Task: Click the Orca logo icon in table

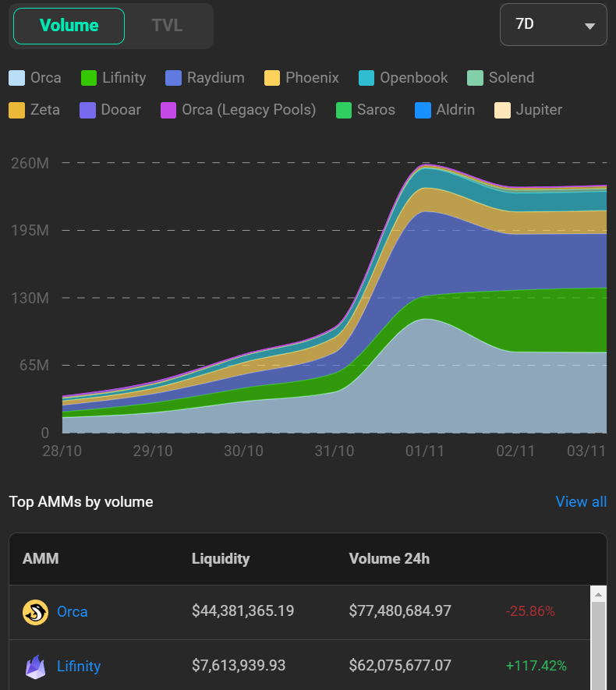Action: coord(35,612)
